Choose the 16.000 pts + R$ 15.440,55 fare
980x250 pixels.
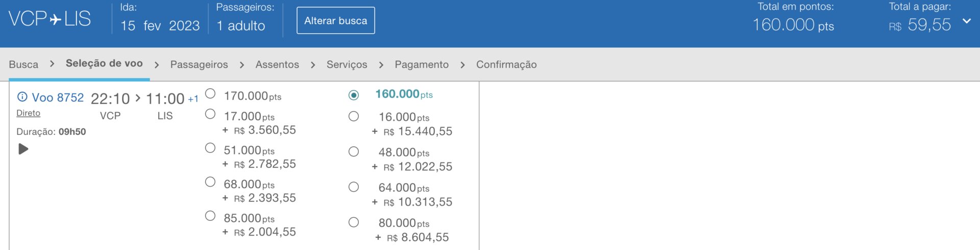pyautogui.click(x=354, y=117)
